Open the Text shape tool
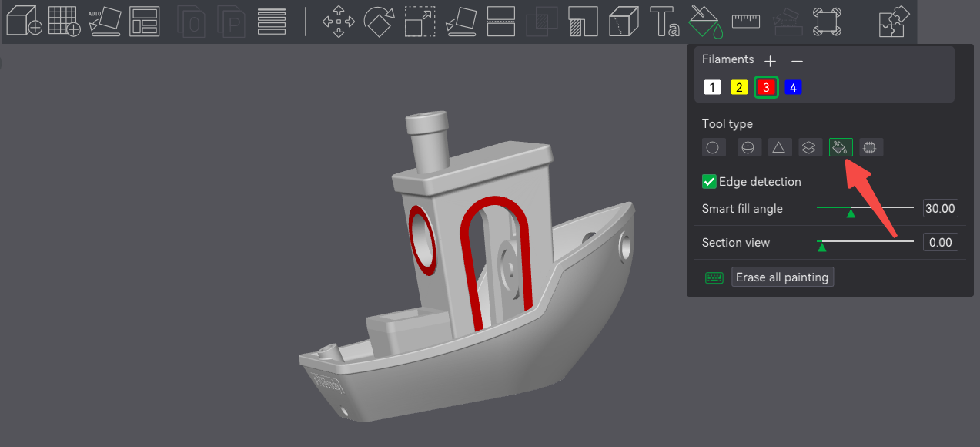The width and height of the screenshot is (980, 447). coord(664,21)
